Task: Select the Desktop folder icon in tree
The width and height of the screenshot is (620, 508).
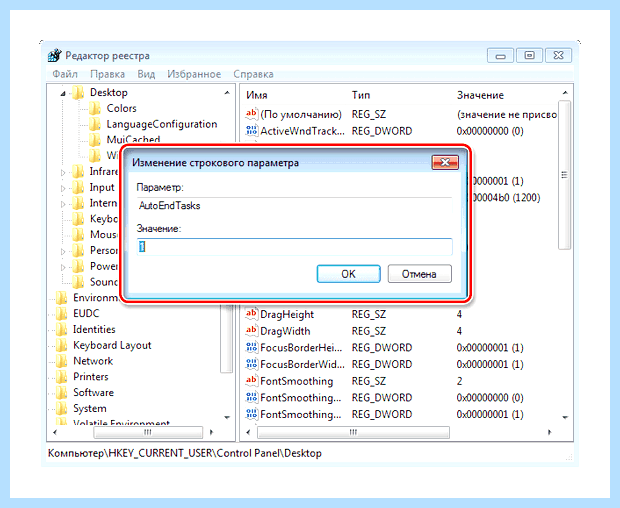Action: click(x=78, y=93)
